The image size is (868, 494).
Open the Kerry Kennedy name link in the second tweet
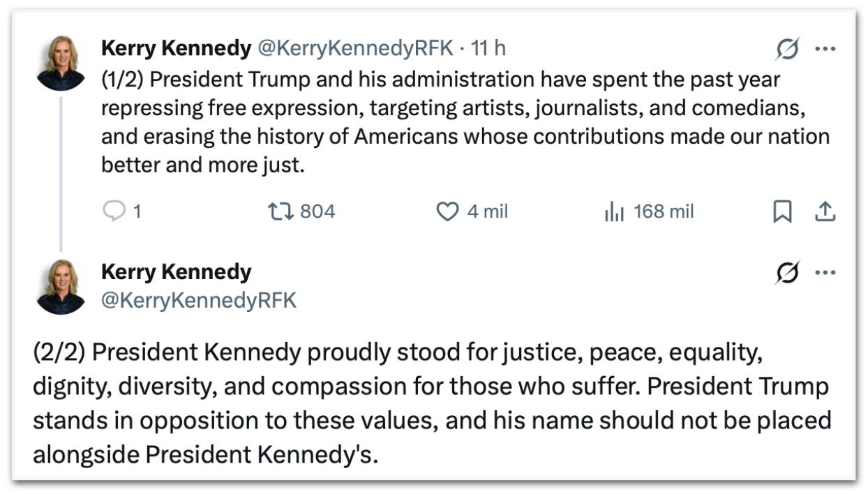point(176,271)
